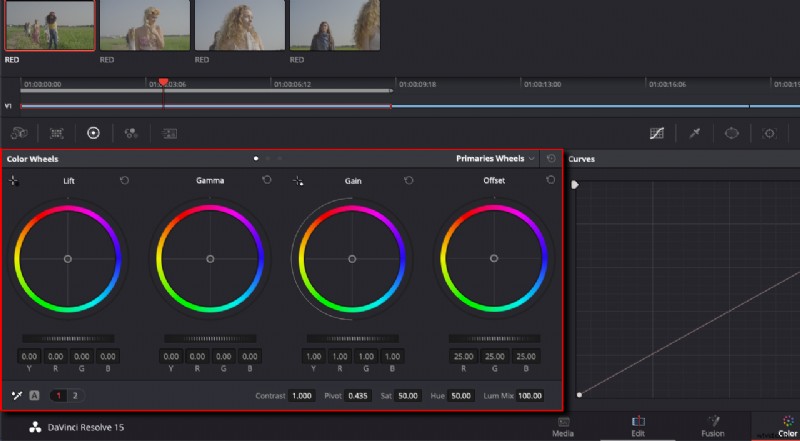Click the Gamma G value field
This screenshot has height=441, width=800.
point(223,356)
